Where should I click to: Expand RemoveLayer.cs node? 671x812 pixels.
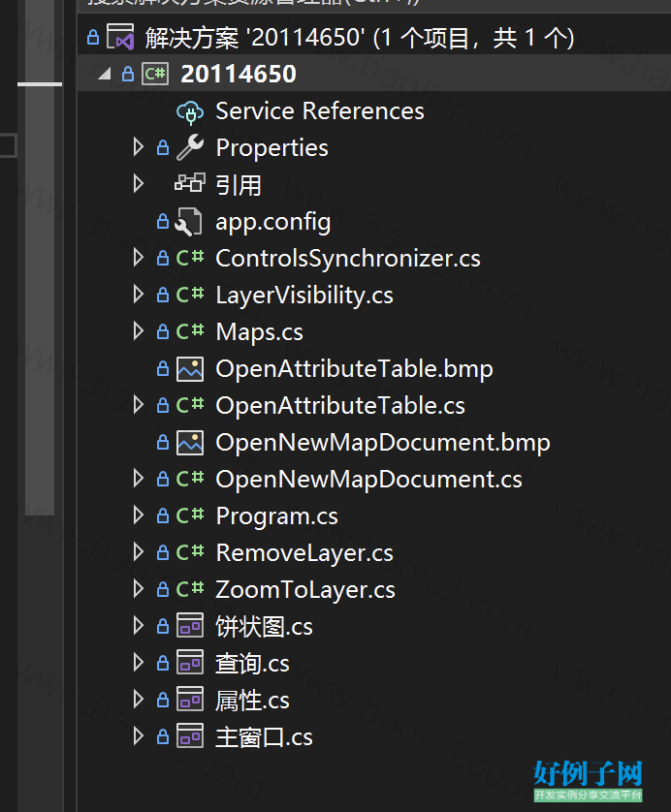tap(139, 551)
